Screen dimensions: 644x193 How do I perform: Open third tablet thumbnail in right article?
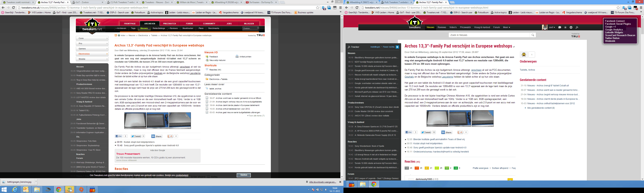click(482, 119)
